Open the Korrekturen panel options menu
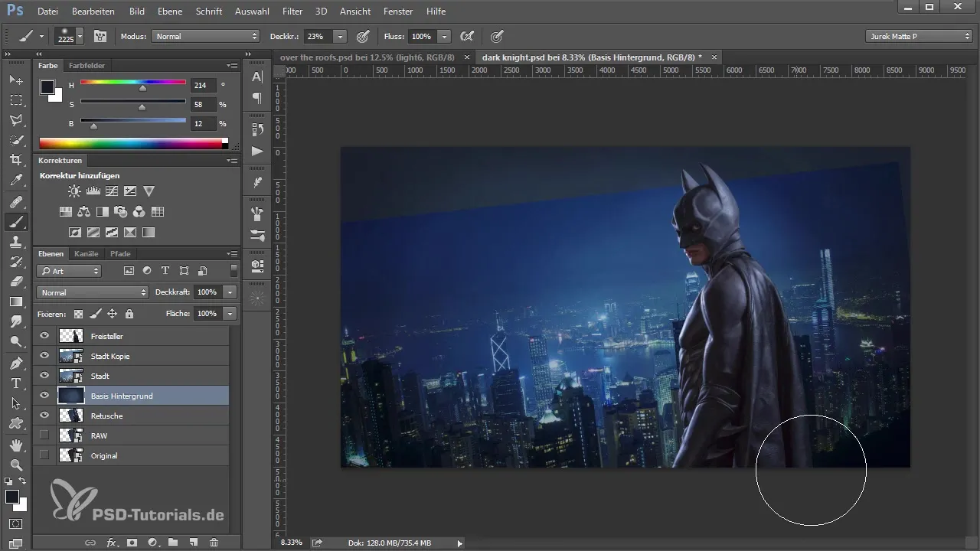 [232, 161]
